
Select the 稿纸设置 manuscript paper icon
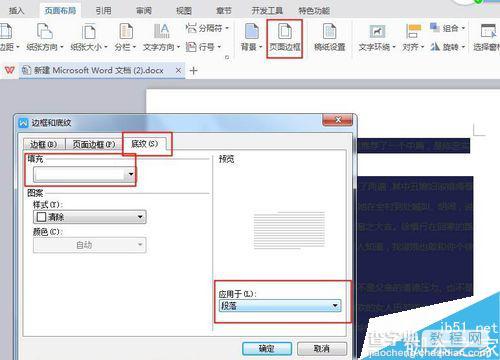click(330, 32)
